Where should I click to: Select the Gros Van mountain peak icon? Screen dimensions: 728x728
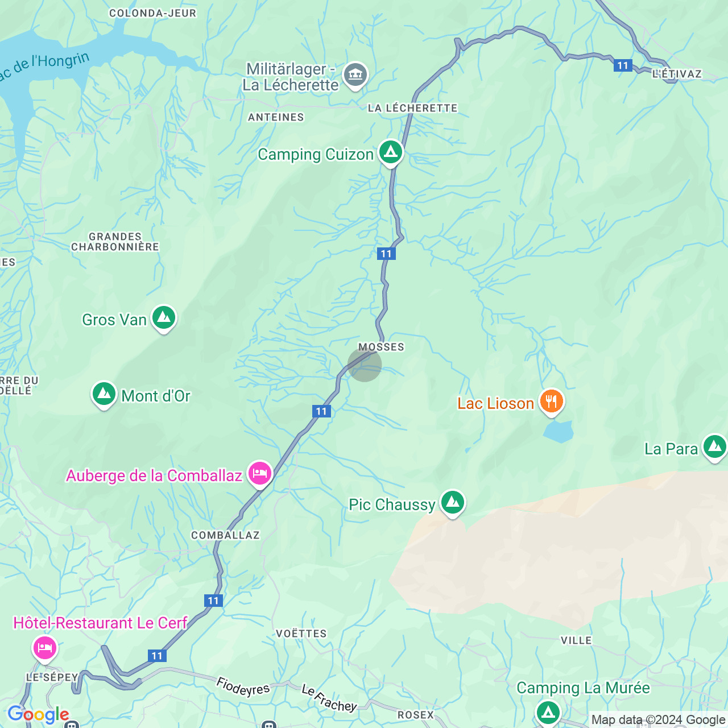164,318
